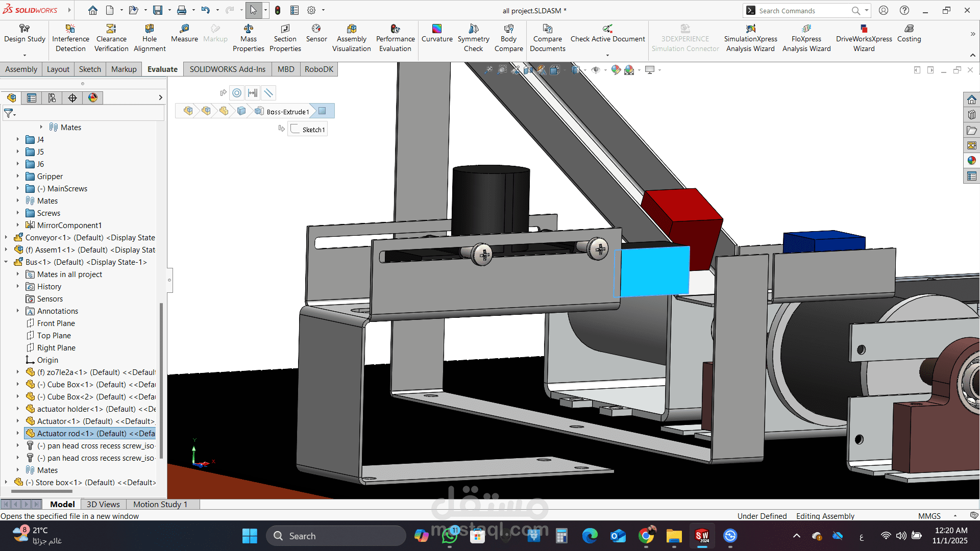Toggle the concentric mate icon in breadcrumb toolbar
This screenshot has height=551, width=980.
(x=237, y=93)
